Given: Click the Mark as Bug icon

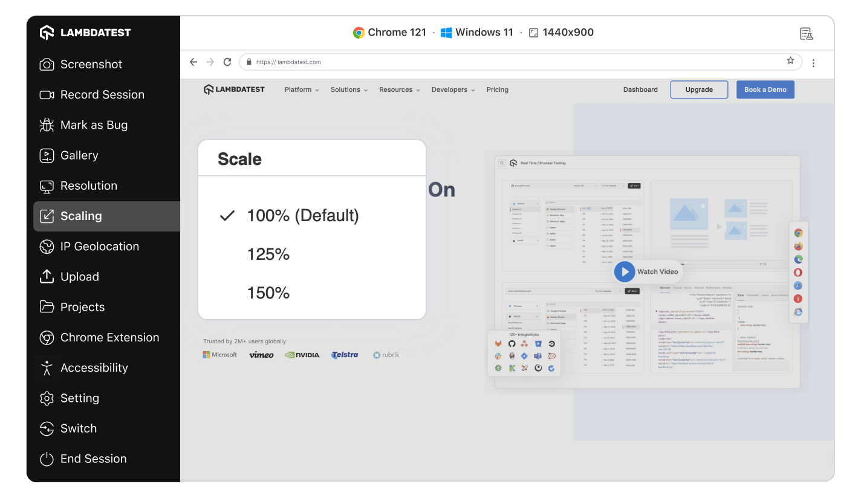Looking at the screenshot, I should point(47,125).
